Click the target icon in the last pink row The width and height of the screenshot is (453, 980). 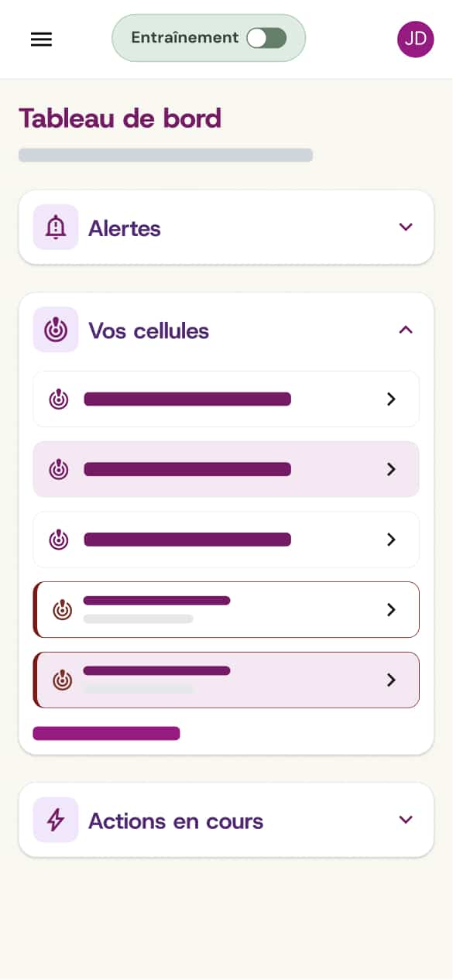62,680
